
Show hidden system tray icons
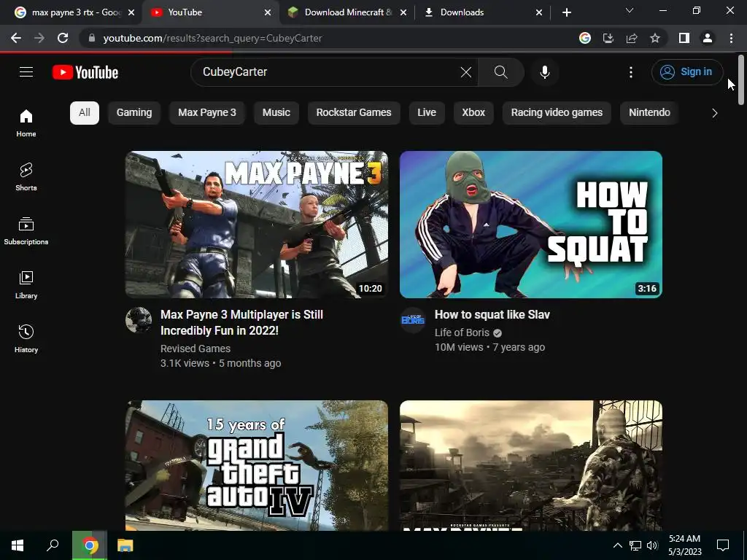click(x=617, y=545)
